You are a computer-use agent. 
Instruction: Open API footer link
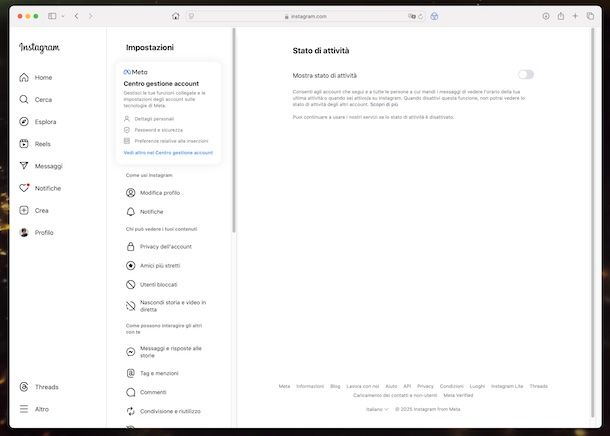407,386
